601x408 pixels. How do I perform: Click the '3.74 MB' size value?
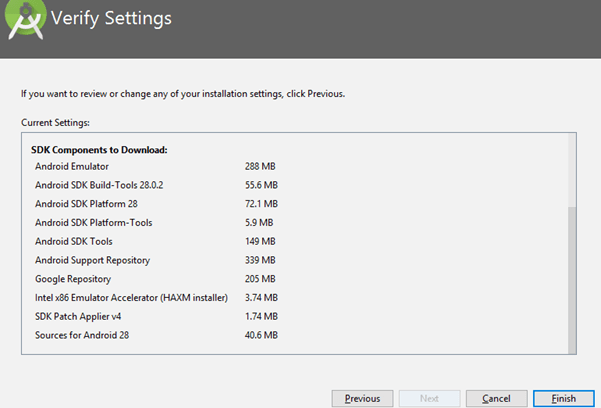pyautogui.click(x=261, y=298)
